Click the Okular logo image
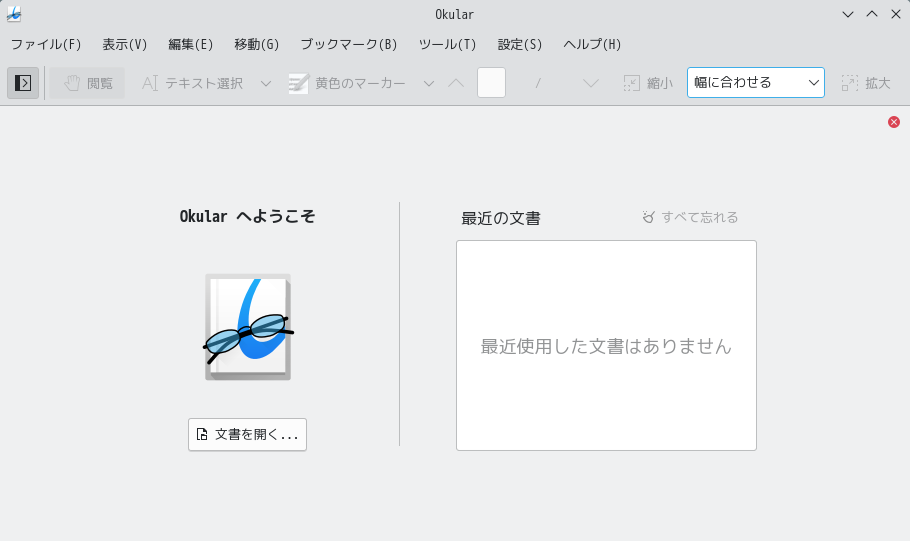The image size is (910, 541). pyautogui.click(x=248, y=327)
